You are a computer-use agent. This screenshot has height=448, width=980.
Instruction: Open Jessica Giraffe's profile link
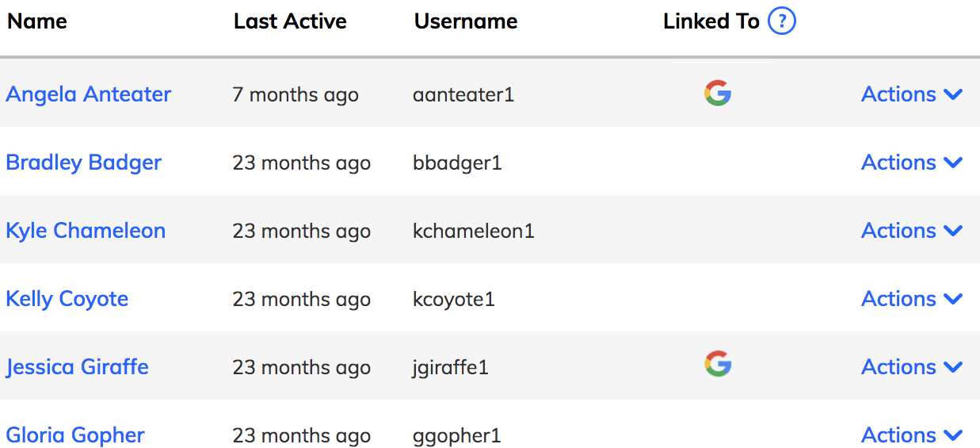pyautogui.click(x=78, y=367)
